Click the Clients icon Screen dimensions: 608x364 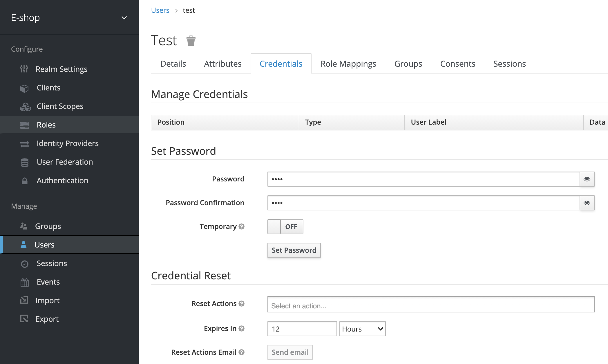point(24,88)
